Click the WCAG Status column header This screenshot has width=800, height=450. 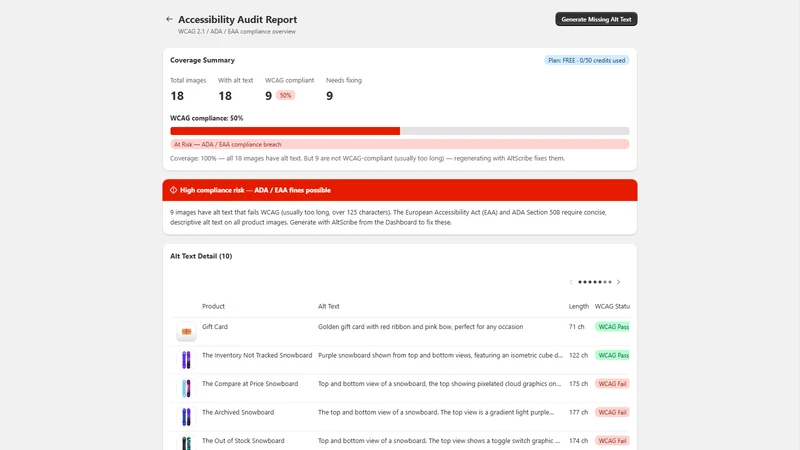coord(612,306)
